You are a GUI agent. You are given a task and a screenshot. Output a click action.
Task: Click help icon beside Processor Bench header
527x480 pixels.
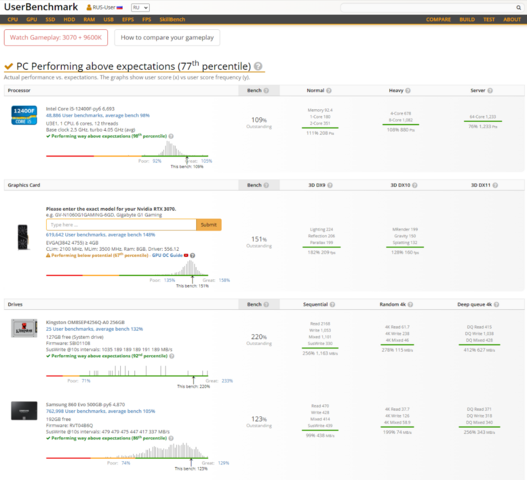tap(266, 90)
